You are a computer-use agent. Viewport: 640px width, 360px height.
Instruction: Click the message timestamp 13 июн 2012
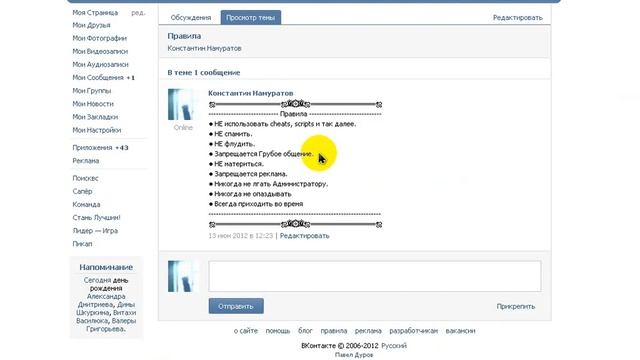[240, 236]
